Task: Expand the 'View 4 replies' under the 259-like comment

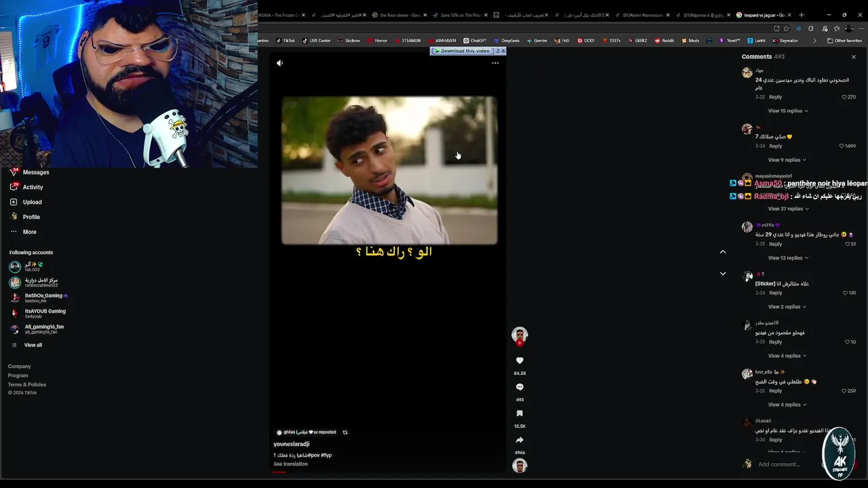Action: click(x=787, y=405)
